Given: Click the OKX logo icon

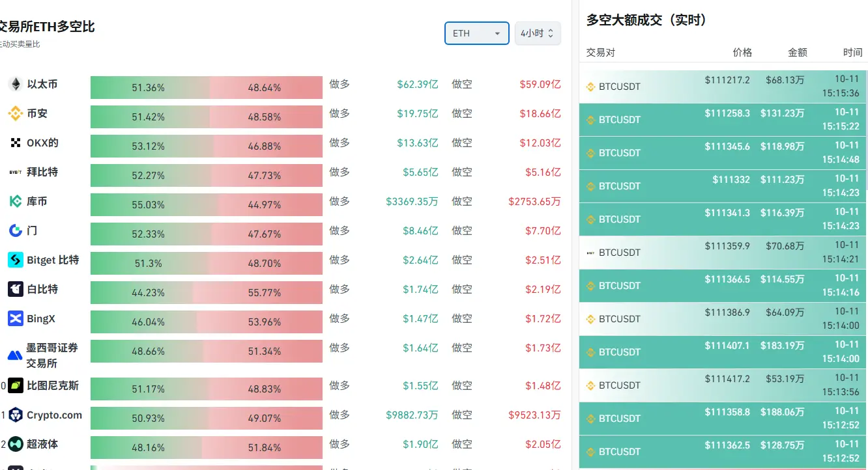Looking at the screenshot, I should (15, 143).
